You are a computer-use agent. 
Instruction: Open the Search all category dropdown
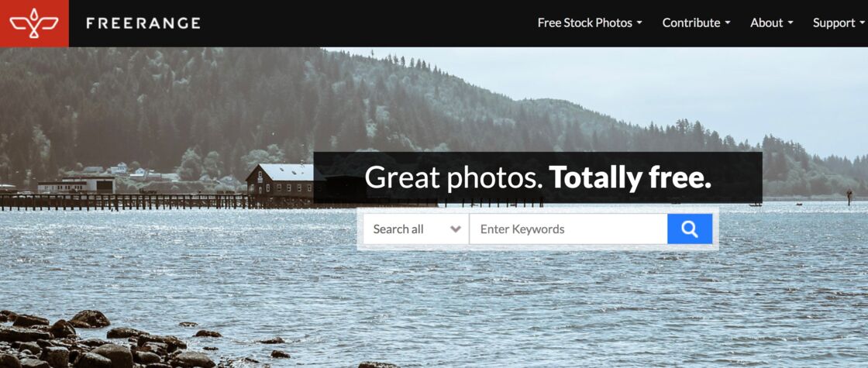pos(415,229)
